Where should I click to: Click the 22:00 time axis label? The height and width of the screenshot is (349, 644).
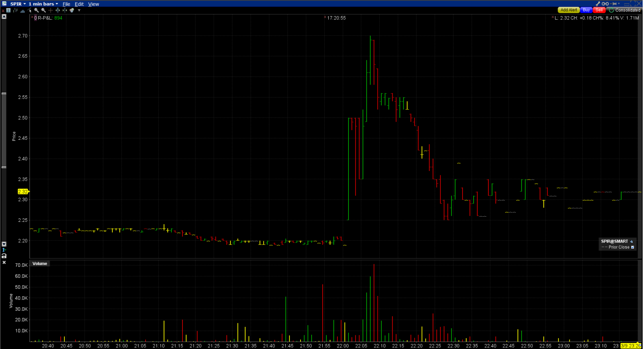coord(343,346)
